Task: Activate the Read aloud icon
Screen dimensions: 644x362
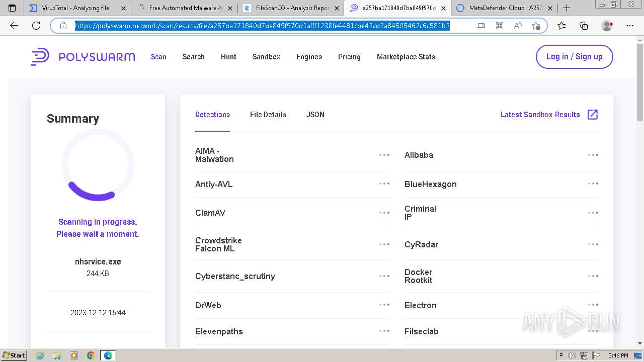Action: [517, 26]
